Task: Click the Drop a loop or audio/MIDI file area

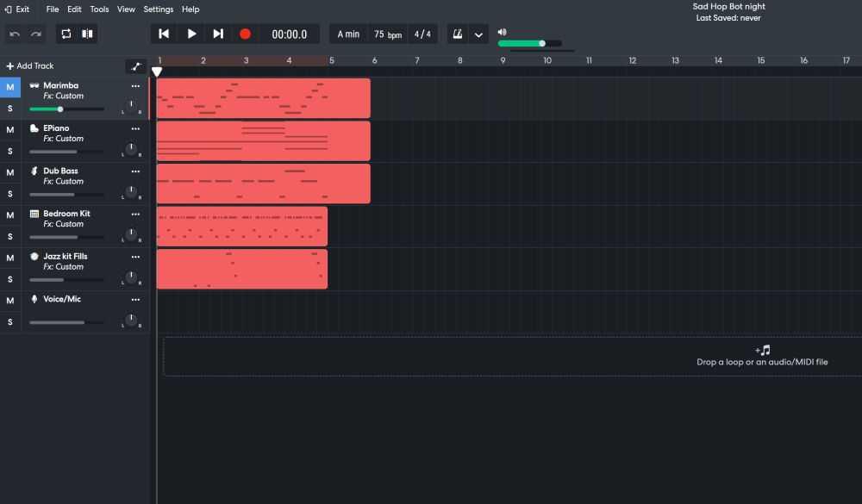Action: (x=512, y=357)
